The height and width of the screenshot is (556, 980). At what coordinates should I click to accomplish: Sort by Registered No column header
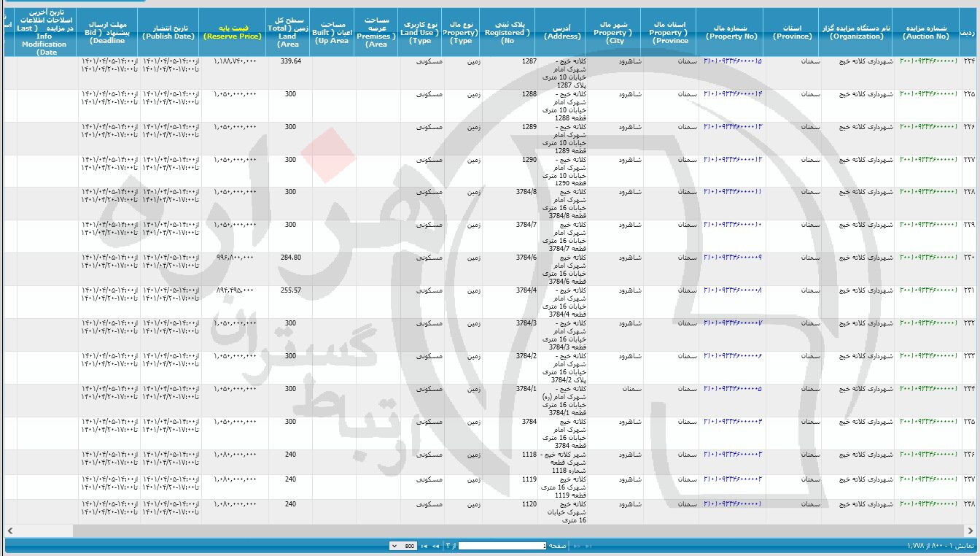point(507,32)
